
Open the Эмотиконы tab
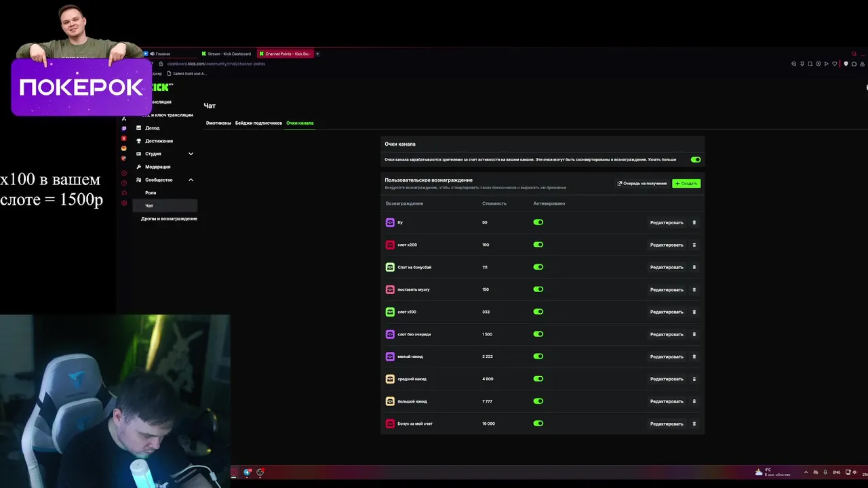tap(218, 123)
